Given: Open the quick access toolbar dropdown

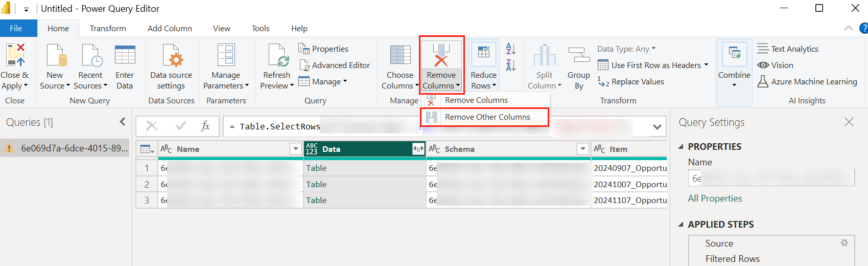Looking at the screenshot, I should (x=26, y=9).
